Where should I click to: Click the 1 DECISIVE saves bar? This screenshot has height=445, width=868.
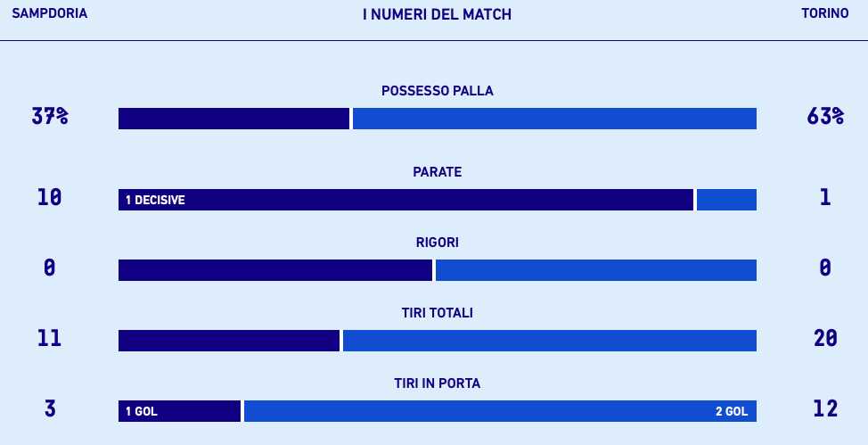pos(405,200)
